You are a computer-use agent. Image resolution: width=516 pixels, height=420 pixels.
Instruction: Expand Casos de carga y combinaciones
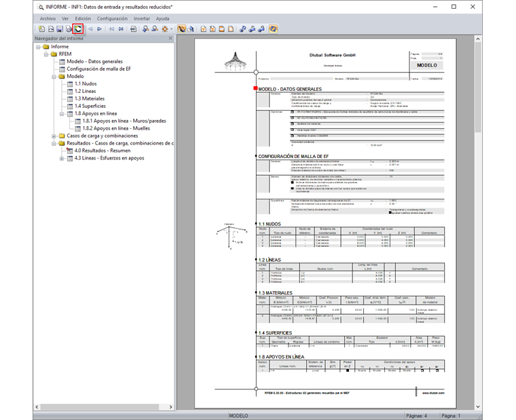54,136
